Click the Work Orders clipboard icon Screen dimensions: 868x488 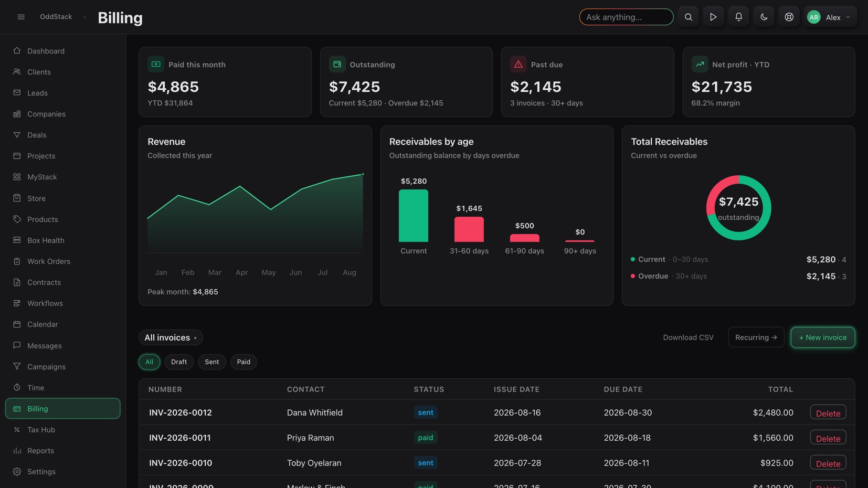point(17,261)
